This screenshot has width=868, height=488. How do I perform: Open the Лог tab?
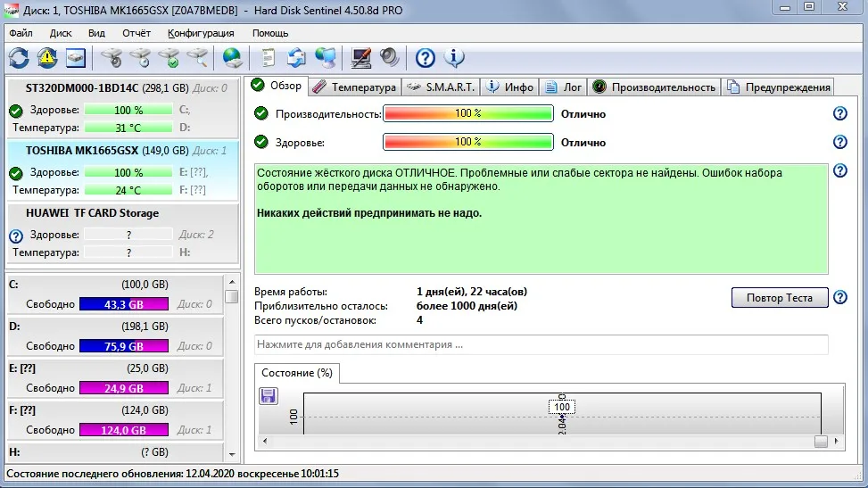563,87
